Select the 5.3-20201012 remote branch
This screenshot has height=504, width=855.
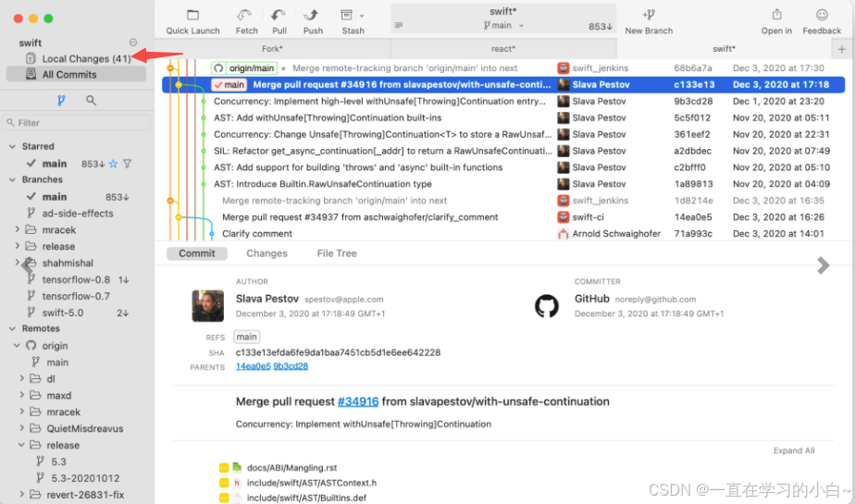[85, 478]
